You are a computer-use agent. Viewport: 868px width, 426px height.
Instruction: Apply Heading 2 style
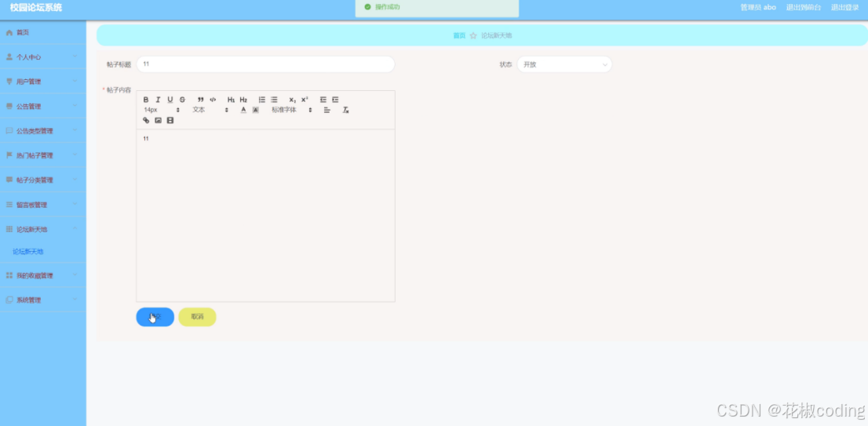[243, 100]
